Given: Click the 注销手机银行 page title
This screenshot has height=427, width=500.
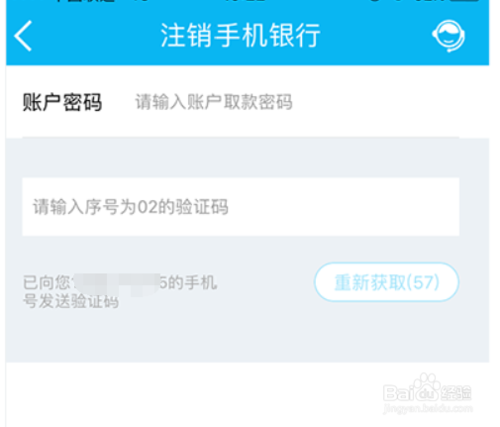Looking at the screenshot, I should (240, 35).
